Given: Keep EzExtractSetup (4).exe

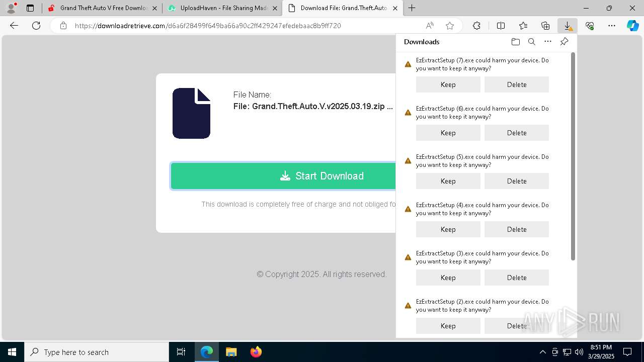Looking at the screenshot, I should coord(448,229).
